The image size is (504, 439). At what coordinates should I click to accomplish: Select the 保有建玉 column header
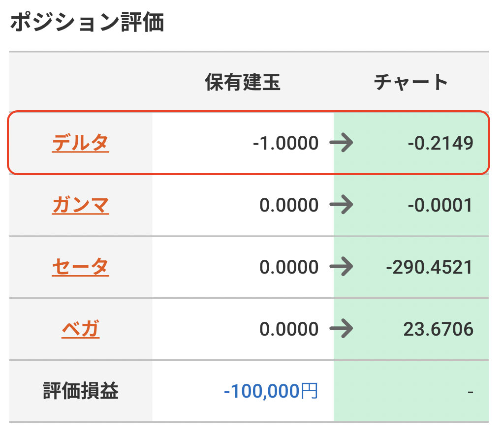pyautogui.click(x=243, y=82)
